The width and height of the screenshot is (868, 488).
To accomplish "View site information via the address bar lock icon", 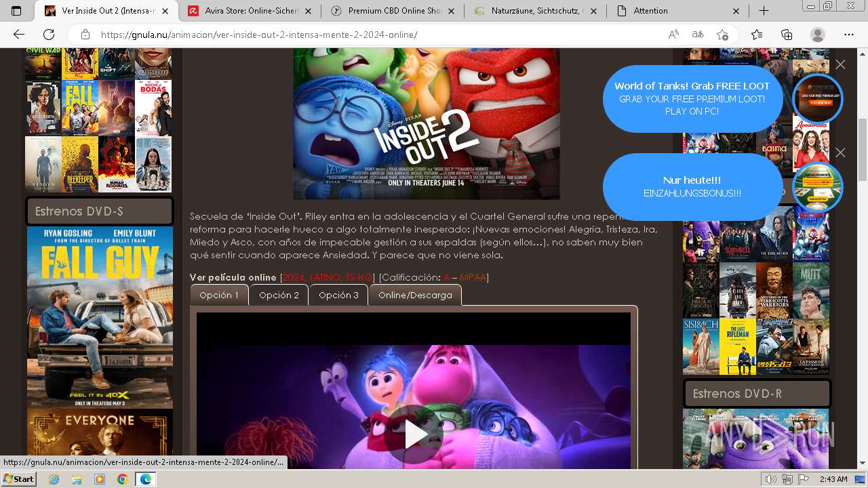I will pyautogui.click(x=85, y=35).
